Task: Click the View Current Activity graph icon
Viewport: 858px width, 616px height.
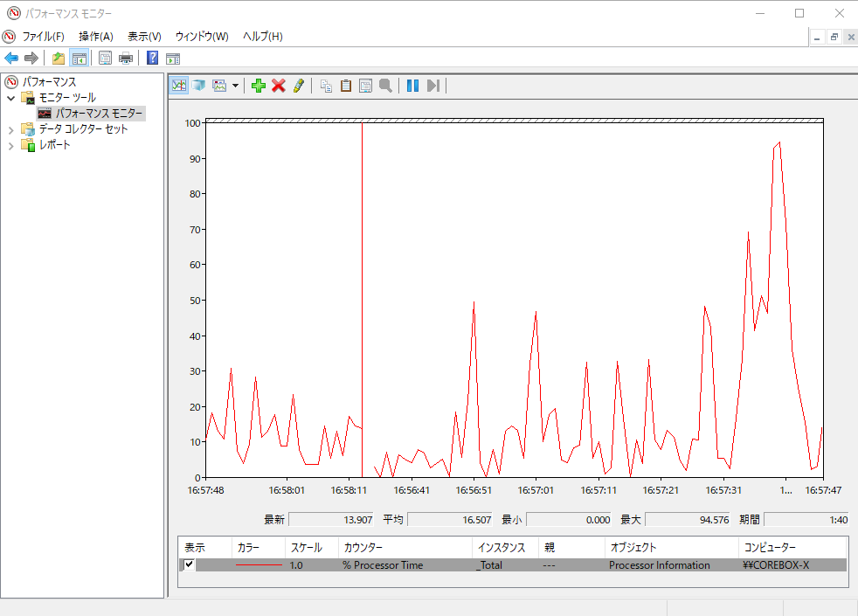Action: click(x=179, y=86)
